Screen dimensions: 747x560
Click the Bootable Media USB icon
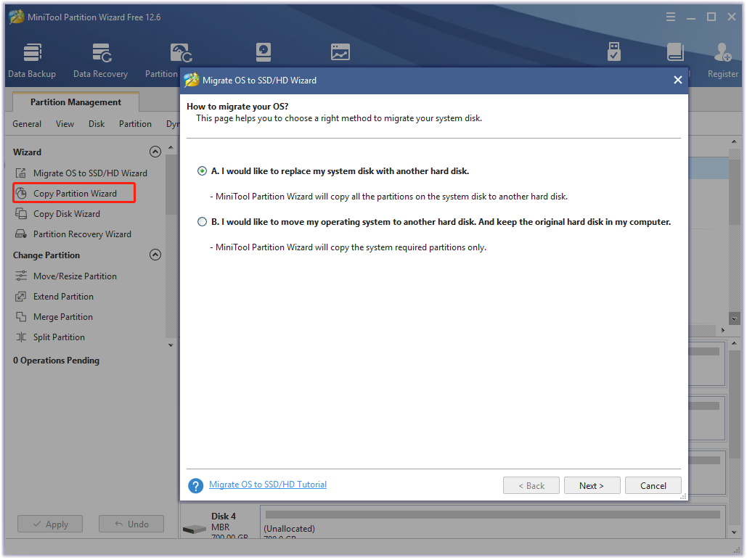point(613,52)
